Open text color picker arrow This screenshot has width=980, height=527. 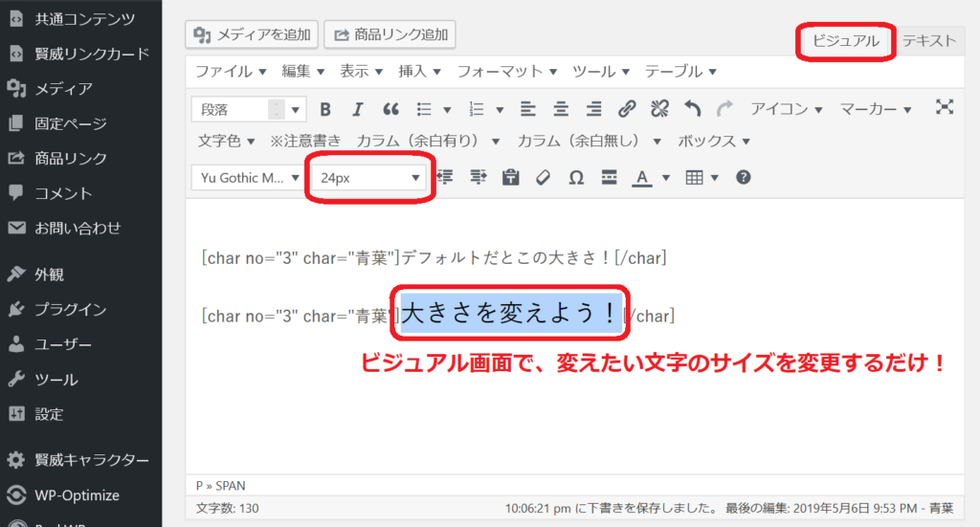(666, 178)
